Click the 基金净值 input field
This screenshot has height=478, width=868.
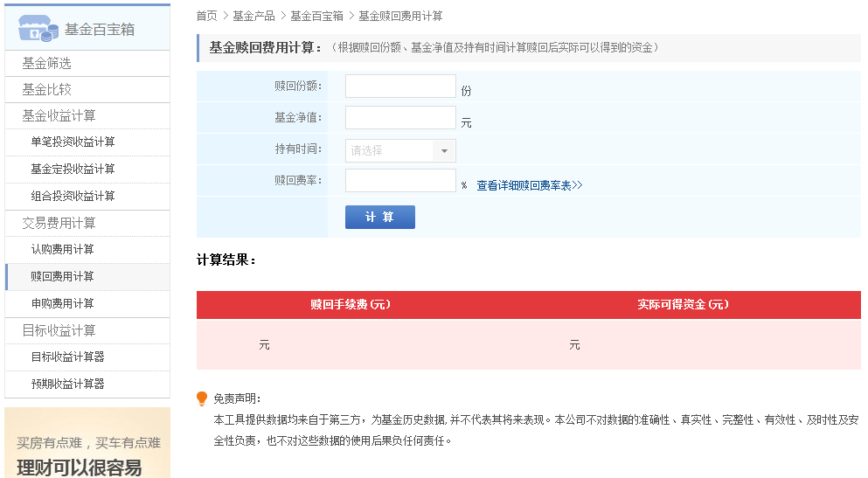[400, 118]
